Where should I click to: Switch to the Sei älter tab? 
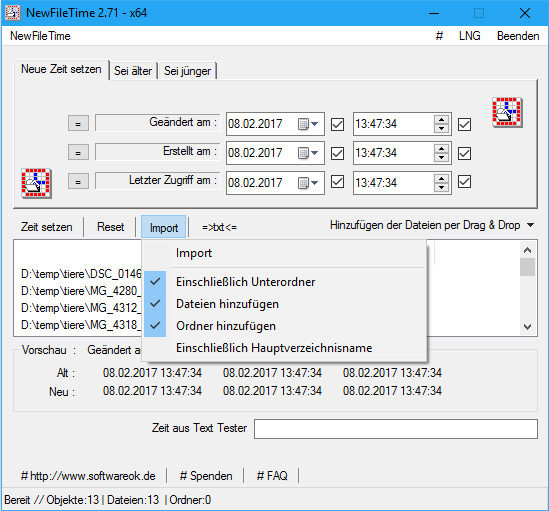click(x=133, y=71)
